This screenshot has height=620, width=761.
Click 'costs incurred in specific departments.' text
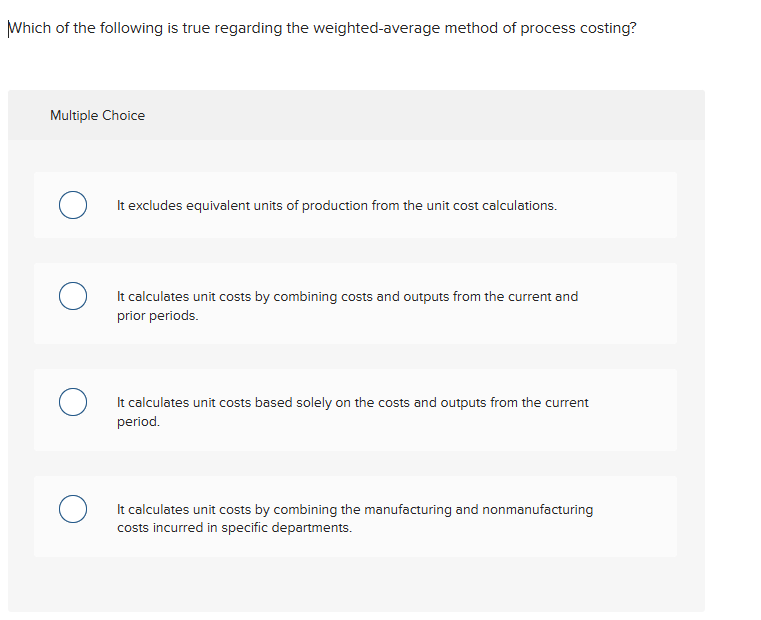(234, 528)
